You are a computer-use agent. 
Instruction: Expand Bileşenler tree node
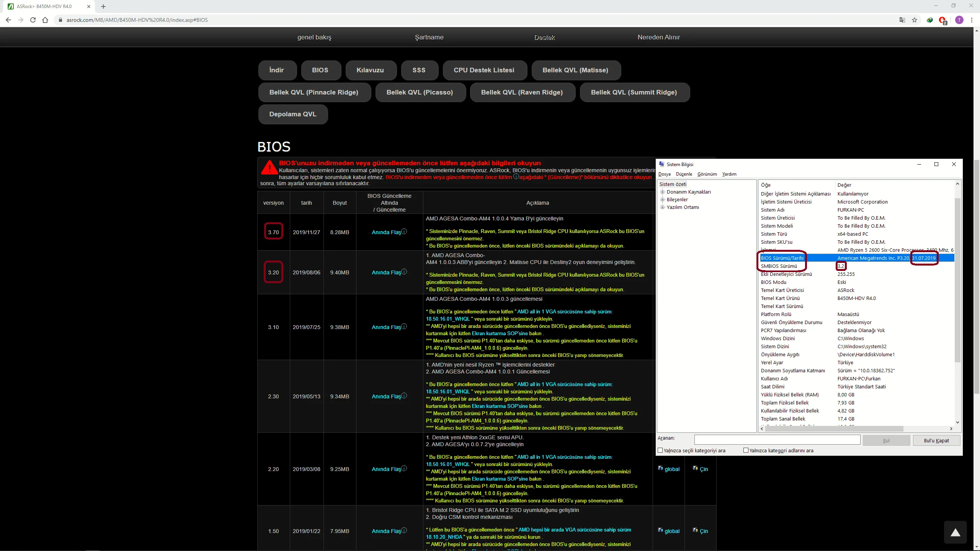point(662,200)
